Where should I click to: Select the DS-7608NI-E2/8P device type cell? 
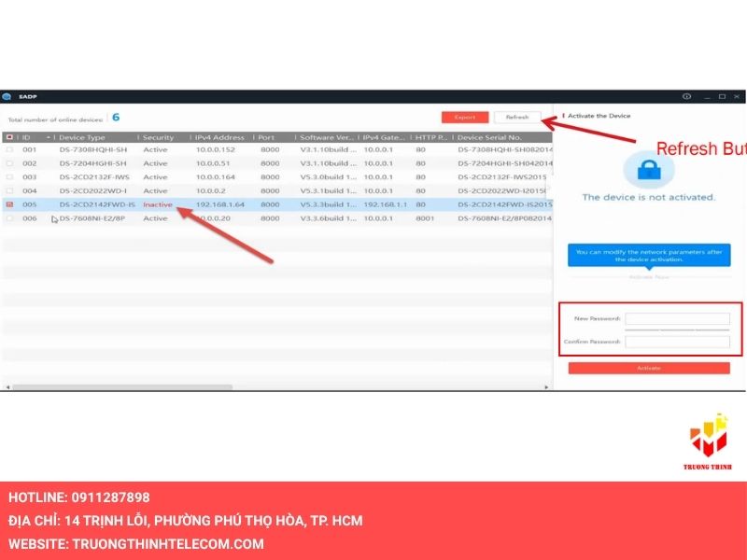[x=92, y=218]
